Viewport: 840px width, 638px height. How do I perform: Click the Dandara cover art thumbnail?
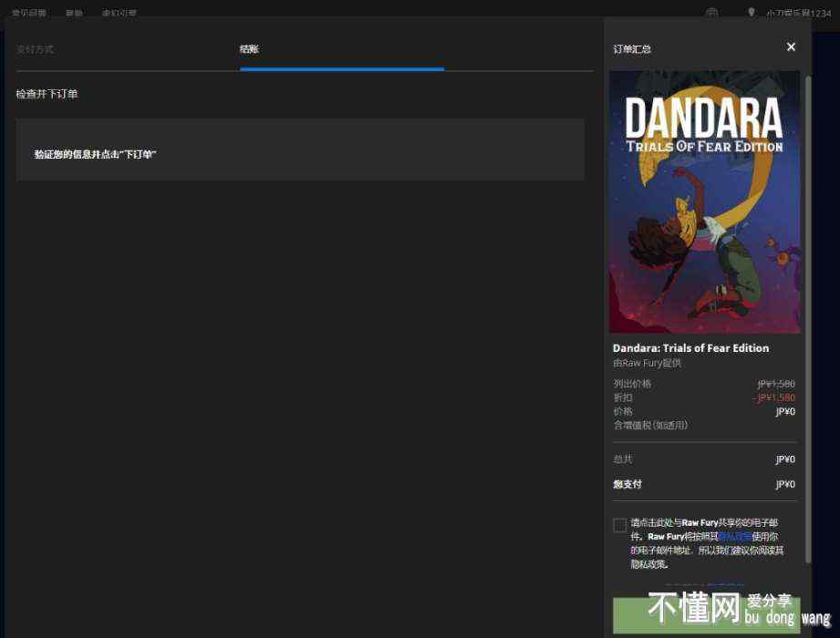pos(705,202)
